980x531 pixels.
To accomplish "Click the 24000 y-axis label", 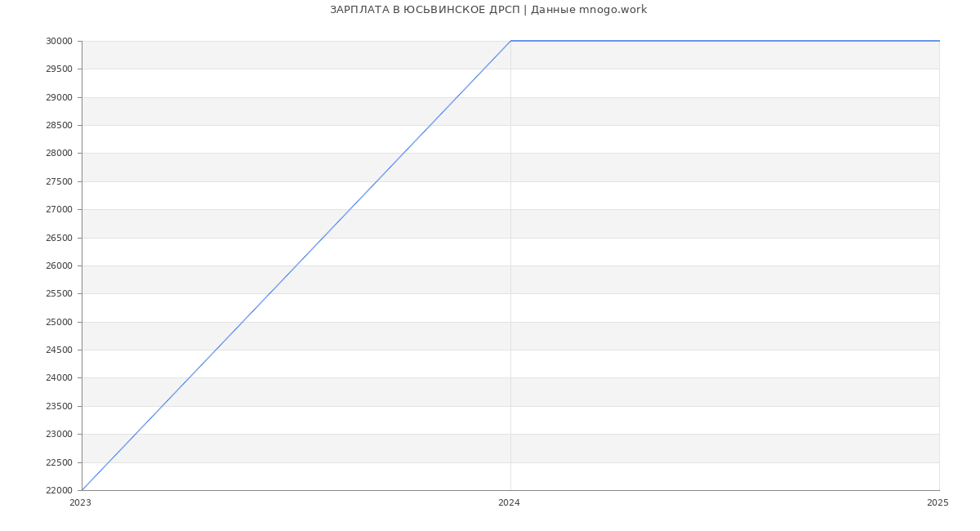I will tap(59, 377).
